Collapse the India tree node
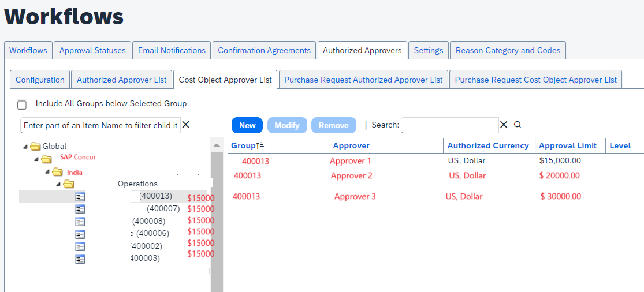Screen dimensions: 644x292 pos(47,171)
